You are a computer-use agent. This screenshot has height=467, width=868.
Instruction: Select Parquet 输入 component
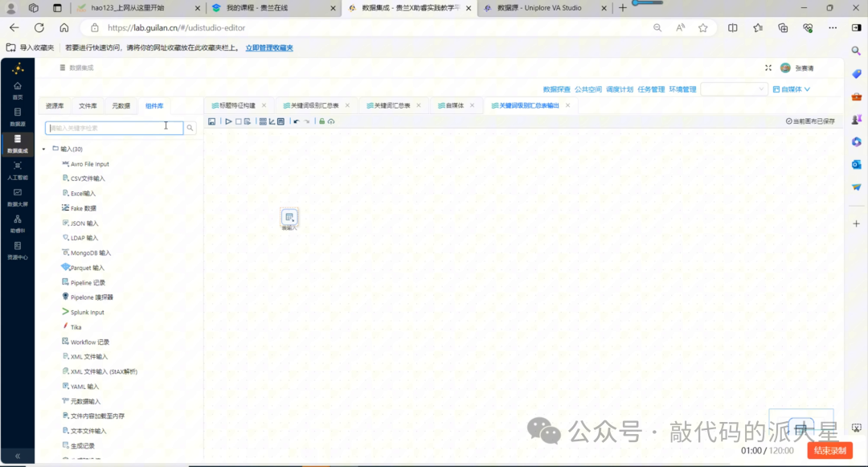83,267
